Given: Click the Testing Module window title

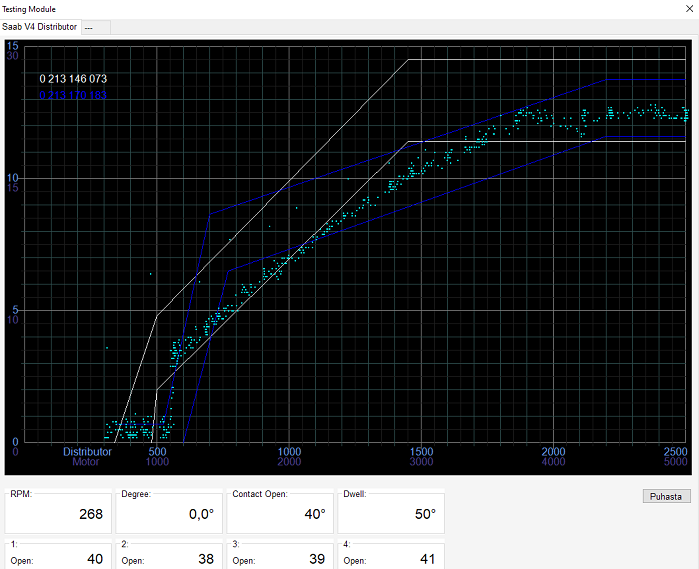Looking at the screenshot, I should (29, 9).
